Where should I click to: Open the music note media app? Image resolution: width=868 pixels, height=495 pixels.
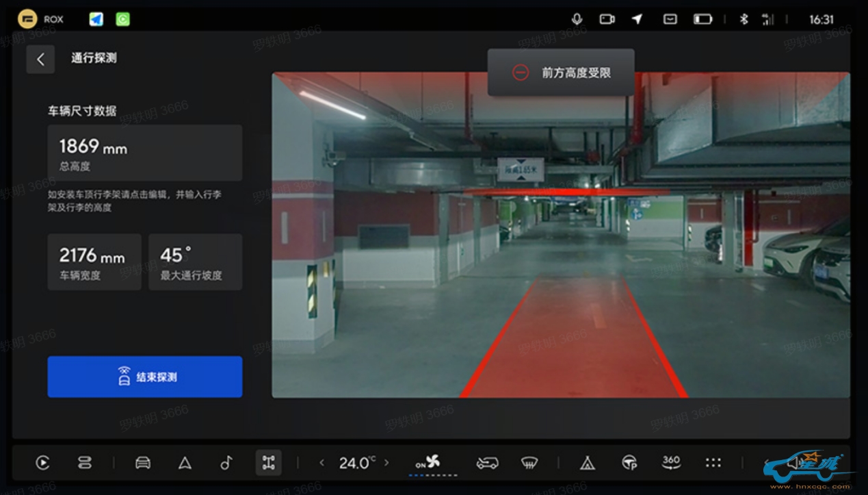click(226, 463)
